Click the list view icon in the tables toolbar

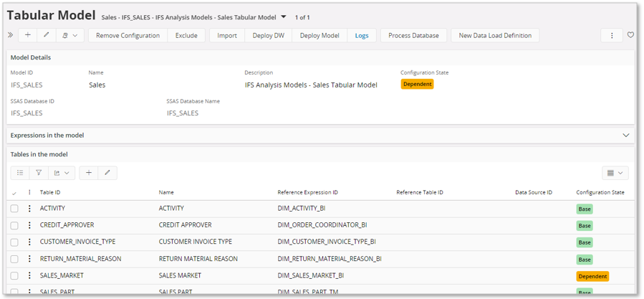pos(20,173)
